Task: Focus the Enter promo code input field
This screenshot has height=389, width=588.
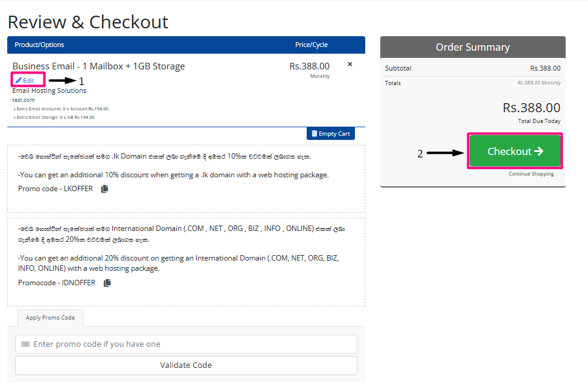Action: pyautogui.click(x=186, y=344)
